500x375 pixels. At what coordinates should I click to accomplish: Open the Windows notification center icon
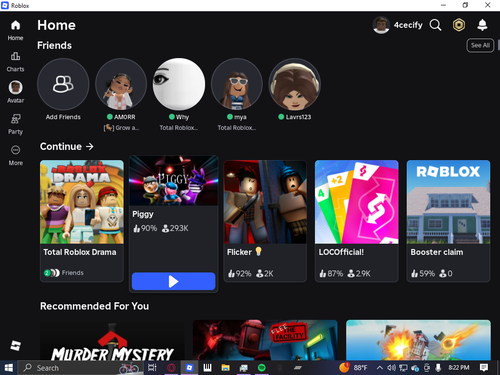pyautogui.click(x=484, y=368)
